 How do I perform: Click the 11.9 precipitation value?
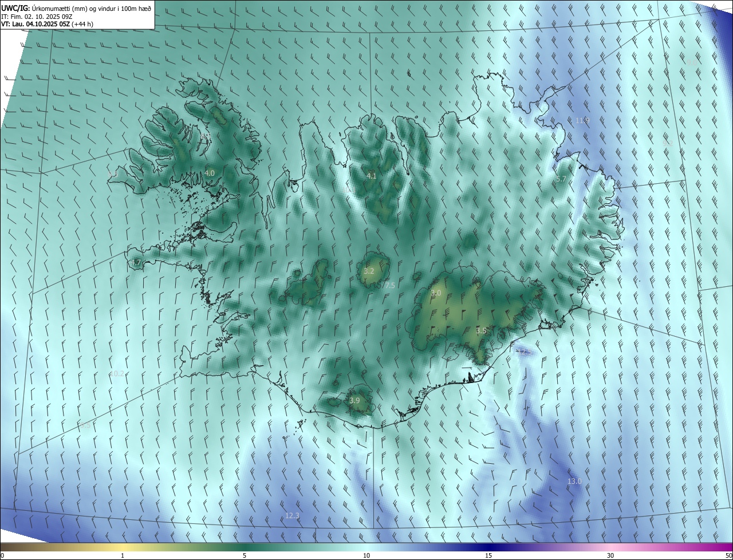[x=582, y=120]
